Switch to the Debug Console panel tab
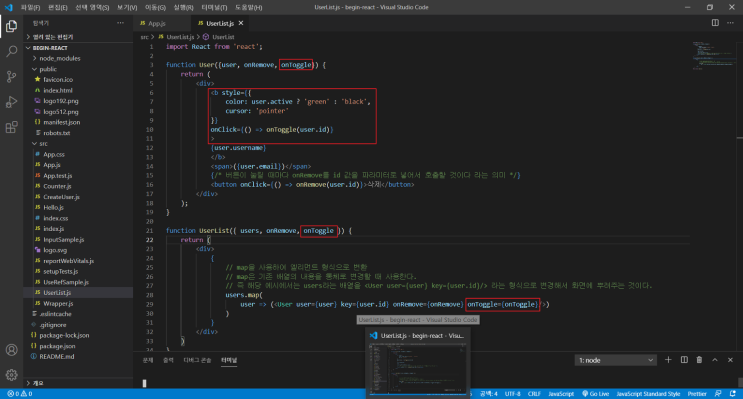743x399 pixels. 197,360
